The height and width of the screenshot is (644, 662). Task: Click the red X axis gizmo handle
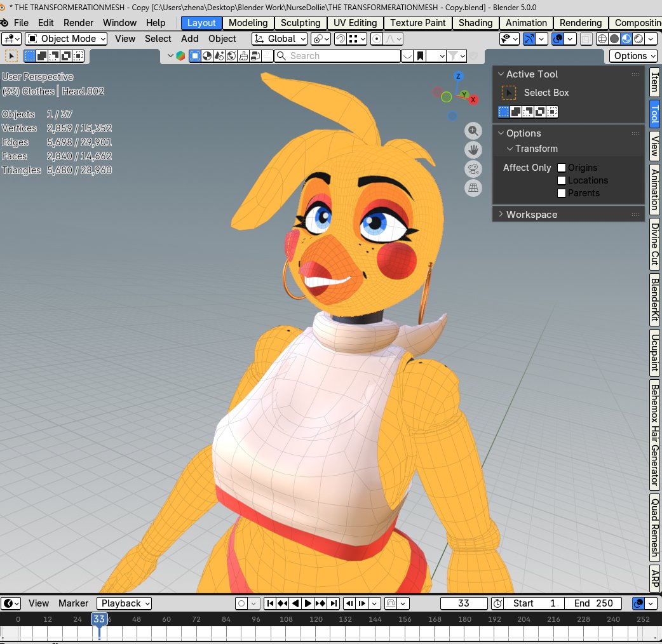[473, 100]
